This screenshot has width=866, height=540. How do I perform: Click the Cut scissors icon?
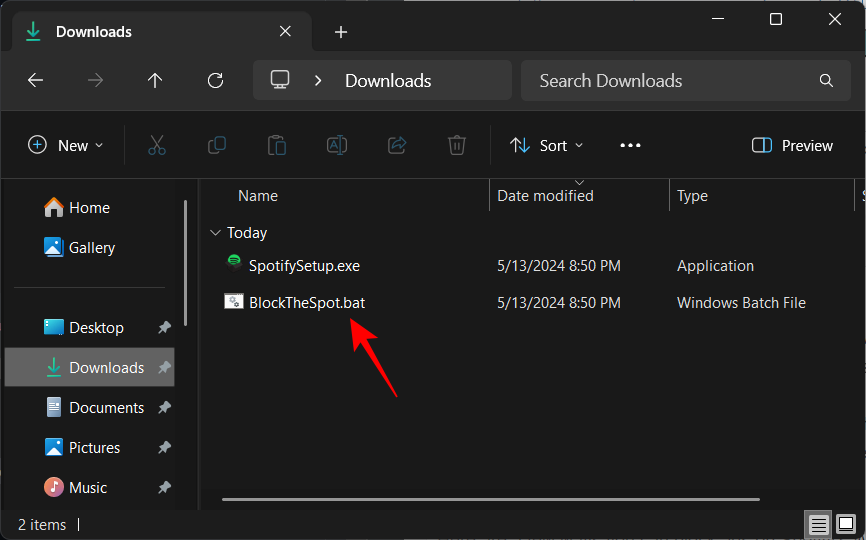tap(156, 146)
